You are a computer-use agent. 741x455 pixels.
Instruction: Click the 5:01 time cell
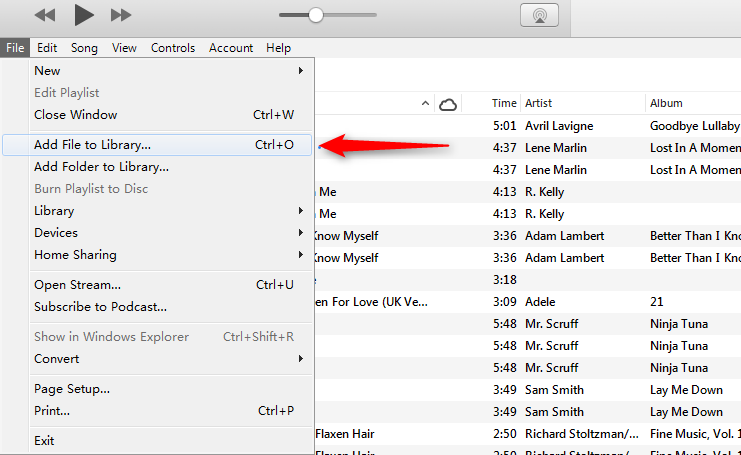504,126
